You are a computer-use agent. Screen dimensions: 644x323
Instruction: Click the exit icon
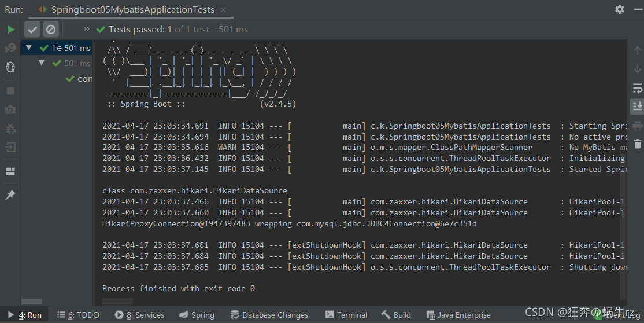point(10,147)
